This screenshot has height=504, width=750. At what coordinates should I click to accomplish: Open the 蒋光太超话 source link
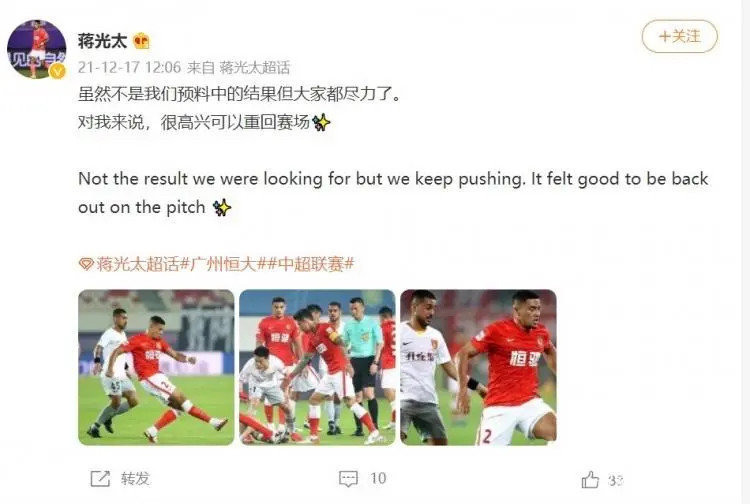coord(255,67)
